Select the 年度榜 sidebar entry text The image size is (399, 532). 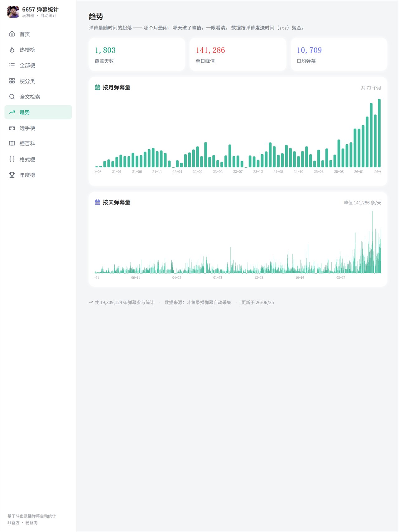(x=27, y=175)
